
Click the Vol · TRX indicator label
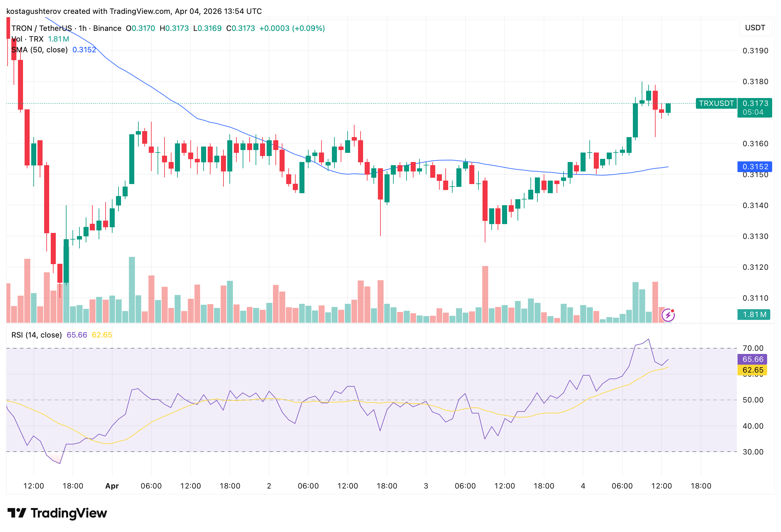[x=27, y=39]
